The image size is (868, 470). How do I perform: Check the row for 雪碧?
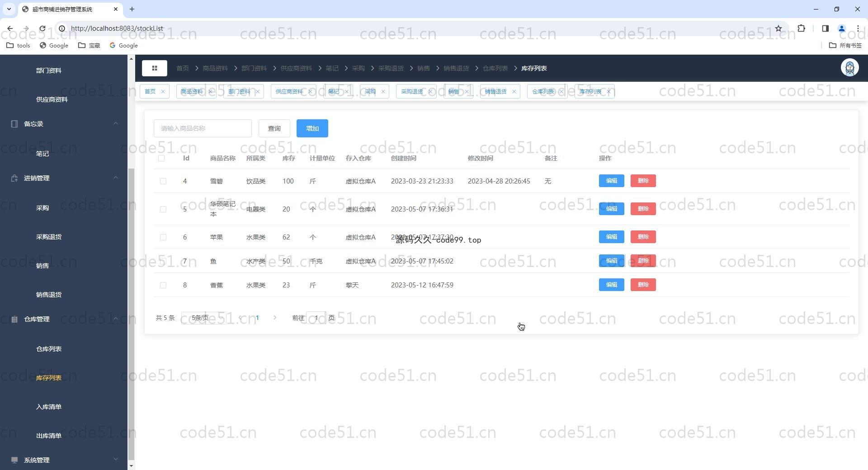(163, 181)
